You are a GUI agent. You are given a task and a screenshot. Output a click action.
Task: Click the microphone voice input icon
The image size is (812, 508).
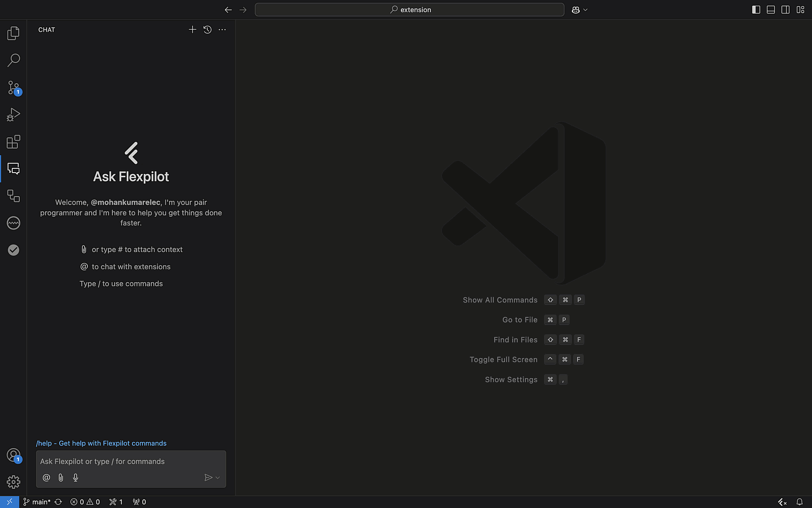tap(76, 477)
